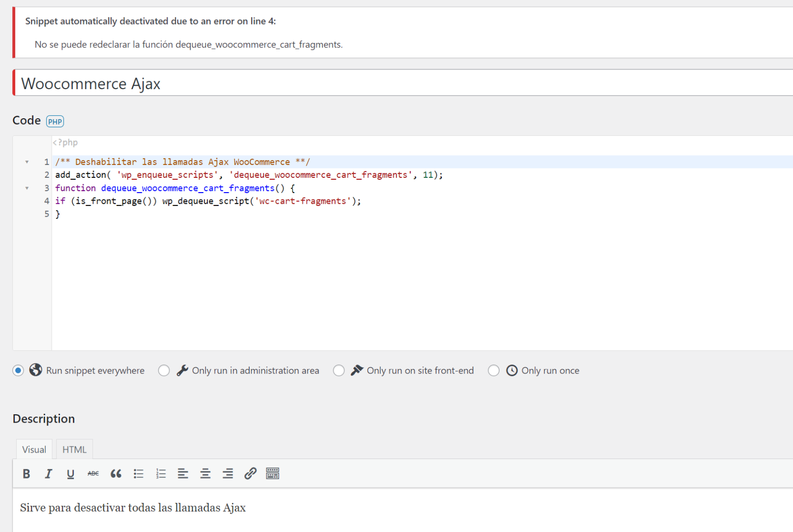Switch to the Visual editor tab

coord(34,449)
